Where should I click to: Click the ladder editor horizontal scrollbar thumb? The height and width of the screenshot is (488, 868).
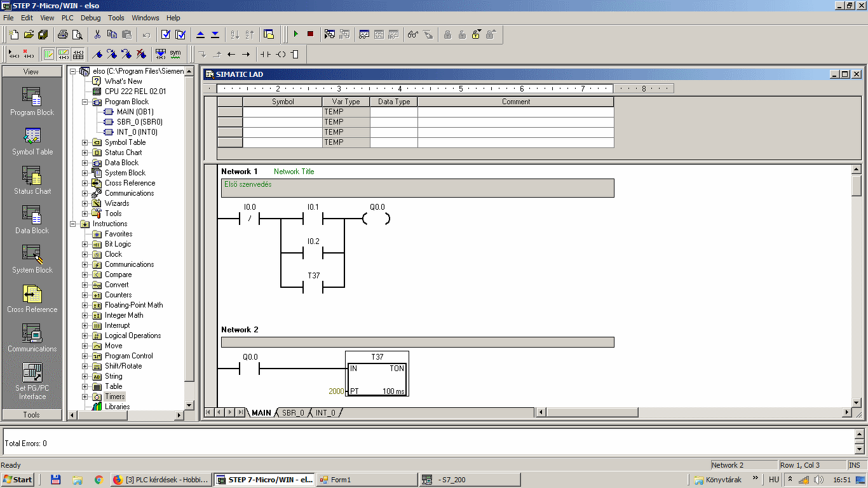point(591,413)
